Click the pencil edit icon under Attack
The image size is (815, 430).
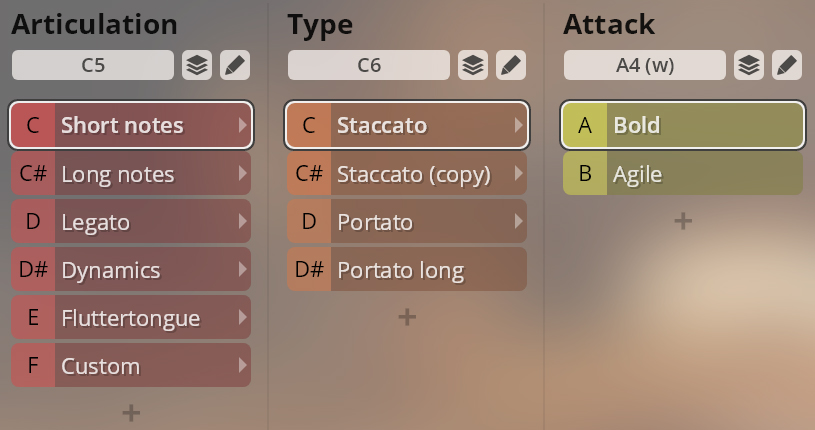click(x=787, y=66)
